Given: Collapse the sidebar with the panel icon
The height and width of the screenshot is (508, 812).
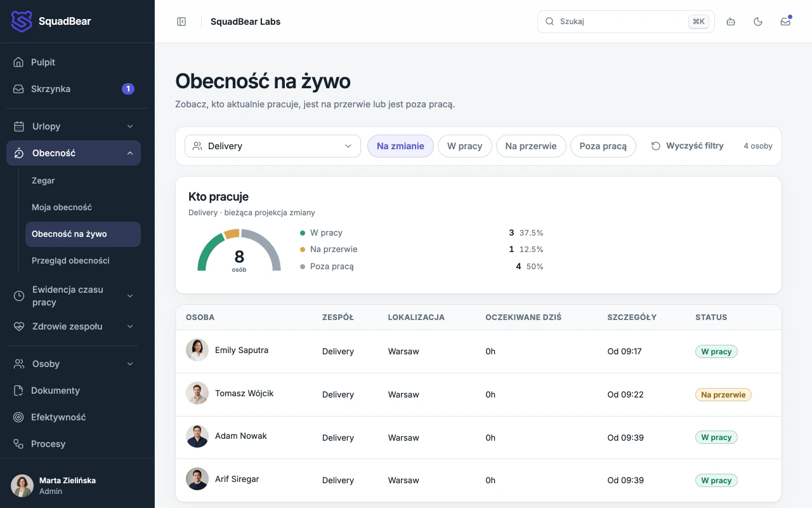Looking at the screenshot, I should pyautogui.click(x=181, y=22).
